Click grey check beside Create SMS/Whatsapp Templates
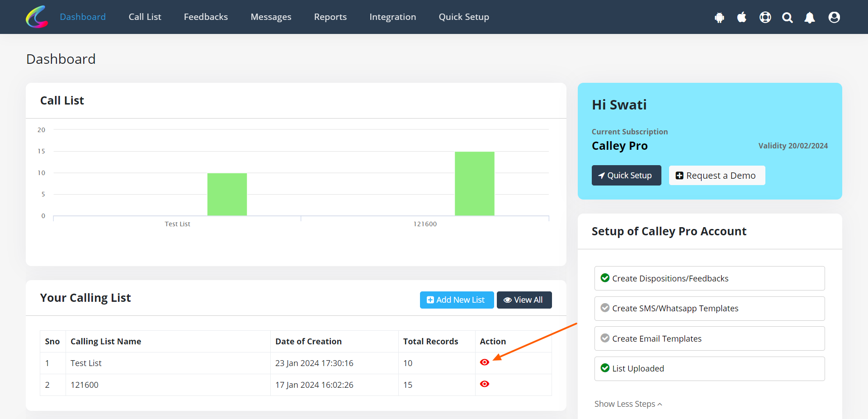This screenshot has width=868, height=419. click(605, 308)
